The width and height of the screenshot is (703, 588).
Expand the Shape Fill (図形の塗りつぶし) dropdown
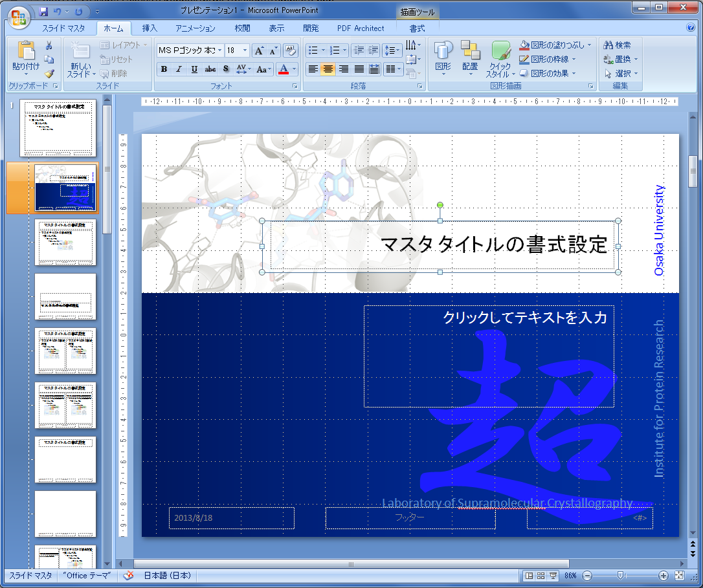588,45
